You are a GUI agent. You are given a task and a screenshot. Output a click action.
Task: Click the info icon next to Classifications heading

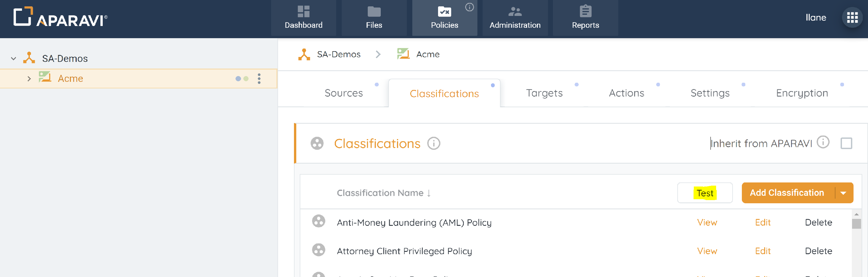[434, 144]
